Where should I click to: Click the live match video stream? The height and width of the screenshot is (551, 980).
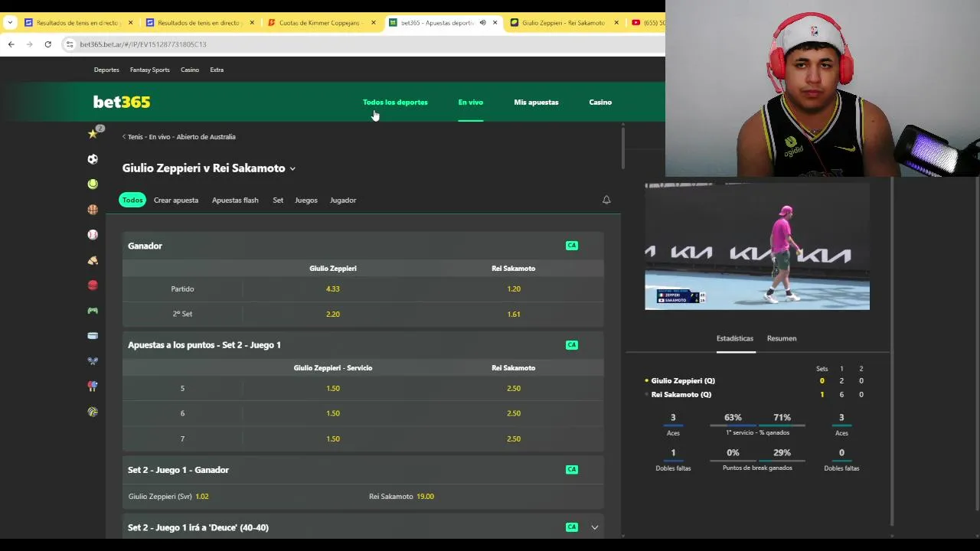(757, 246)
